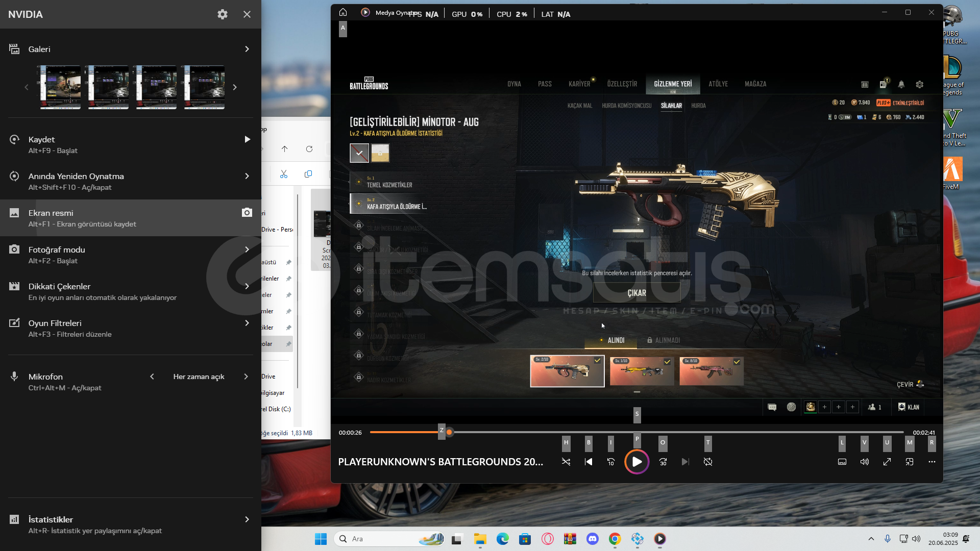Image resolution: width=980 pixels, height=551 pixels.
Task: Select the crossed-out skin variant swatch
Action: pyautogui.click(x=359, y=153)
